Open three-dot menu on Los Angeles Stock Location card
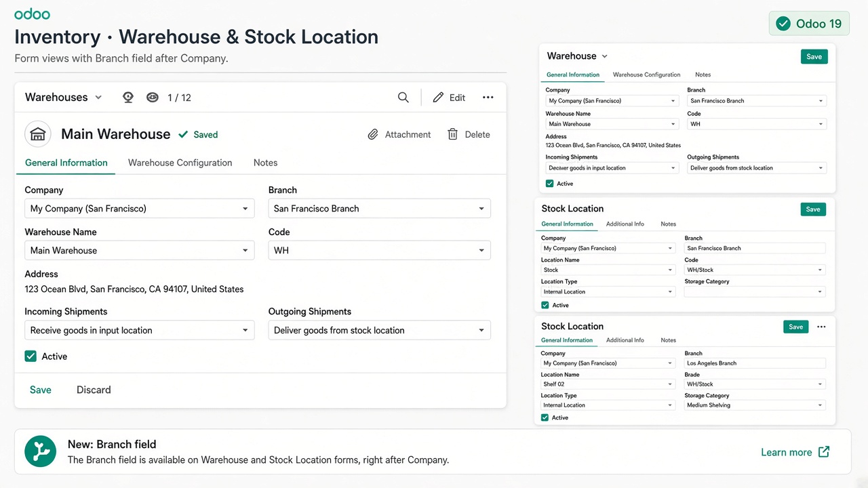The height and width of the screenshot is (488, 868). (821, 327)
